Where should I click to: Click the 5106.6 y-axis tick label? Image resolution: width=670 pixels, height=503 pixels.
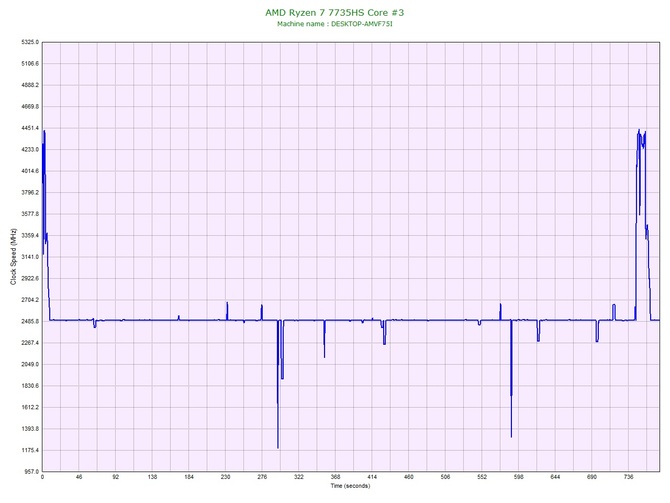click(x=30, y=64)
